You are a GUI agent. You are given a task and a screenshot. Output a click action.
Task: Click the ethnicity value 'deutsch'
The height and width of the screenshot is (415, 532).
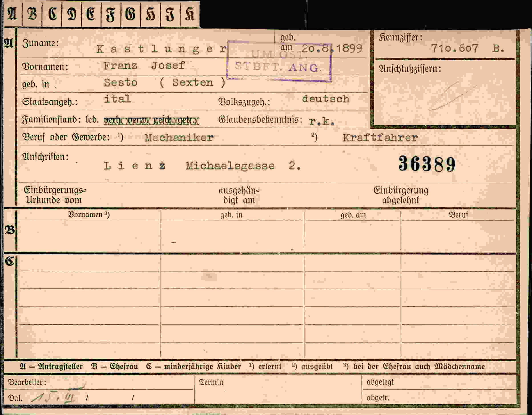(325, 99)
